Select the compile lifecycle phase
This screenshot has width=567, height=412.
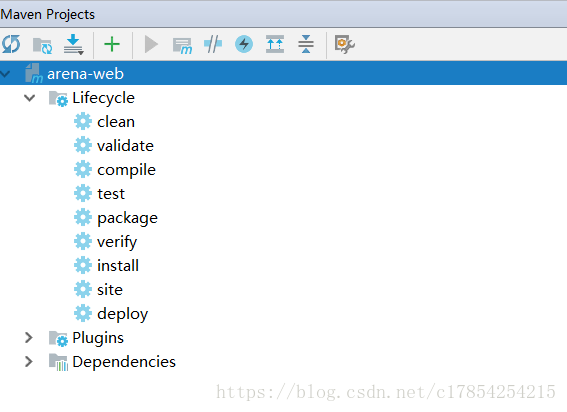pos(127,170)
